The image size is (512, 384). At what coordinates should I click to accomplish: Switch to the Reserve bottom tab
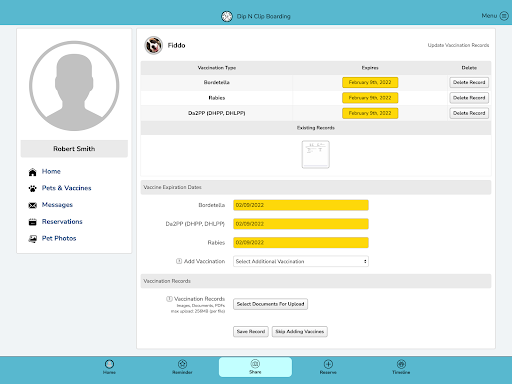328,367
